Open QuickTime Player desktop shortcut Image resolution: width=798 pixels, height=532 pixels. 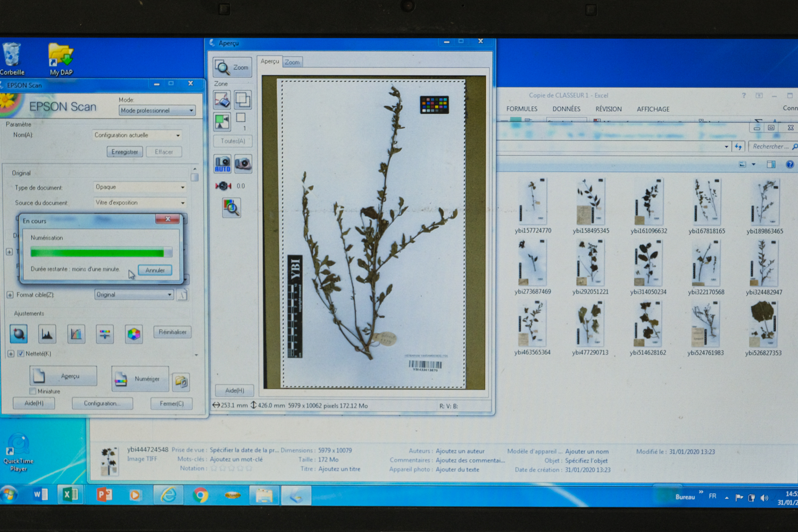pos(19,453)
